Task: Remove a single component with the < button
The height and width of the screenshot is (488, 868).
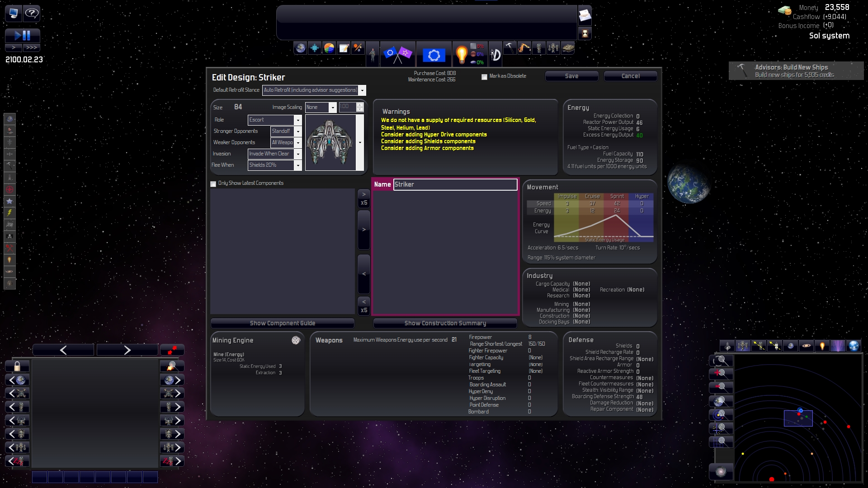Action: point(364,274)
